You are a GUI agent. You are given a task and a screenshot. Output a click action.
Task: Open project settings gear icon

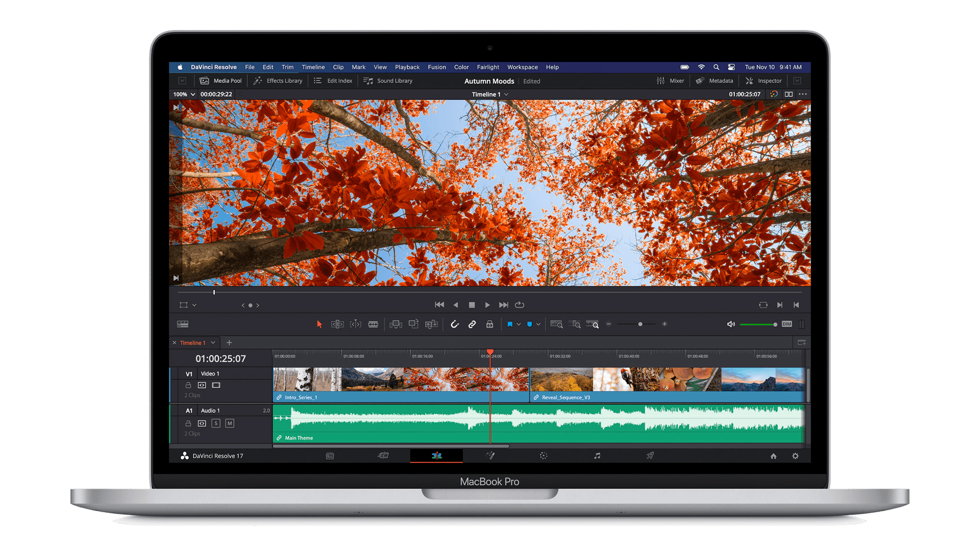pyautogui.click(x=795, y=456)
